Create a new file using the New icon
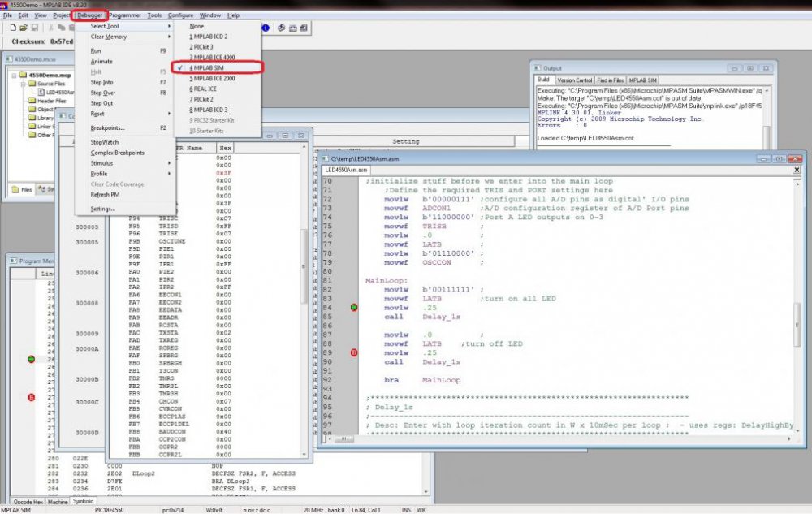The width and height of the screenshot is (812, 514). coord(13,27)
